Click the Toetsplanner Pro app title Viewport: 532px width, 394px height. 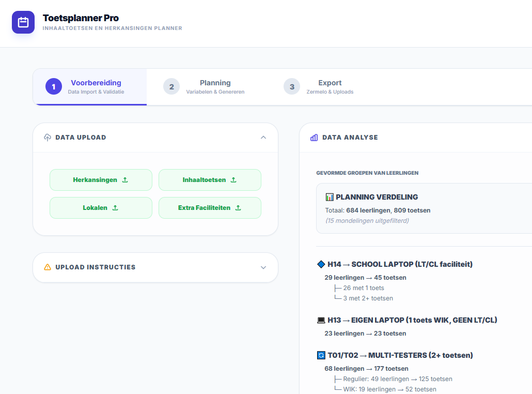coord(81,18)
